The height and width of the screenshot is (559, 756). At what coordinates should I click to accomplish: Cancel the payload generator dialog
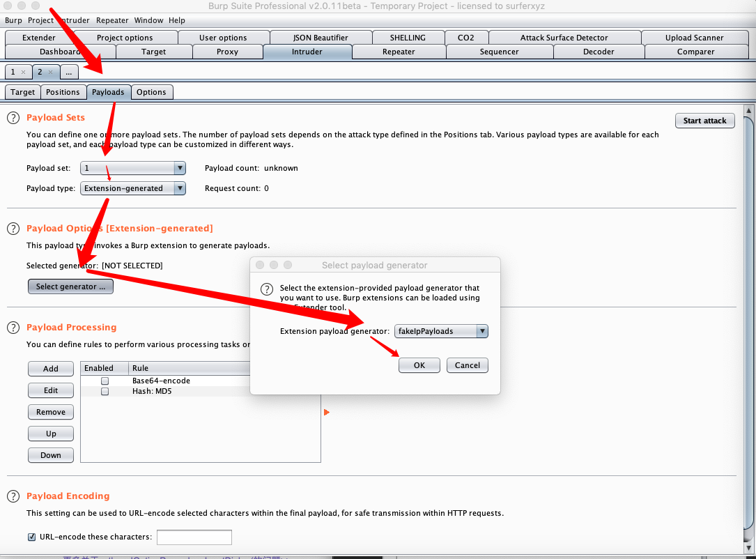pyautogui.click(x=468, y=365)
